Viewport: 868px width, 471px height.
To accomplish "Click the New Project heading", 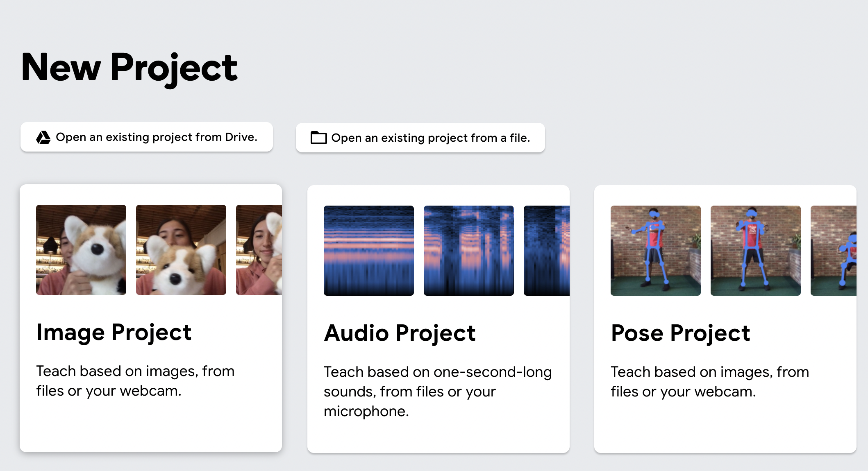I will [x=130, y=68].
